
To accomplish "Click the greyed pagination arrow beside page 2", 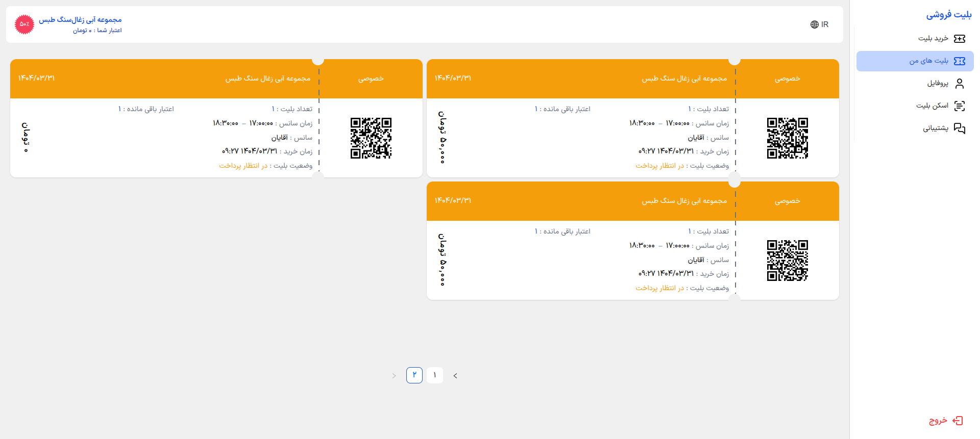I will (394, 376).
